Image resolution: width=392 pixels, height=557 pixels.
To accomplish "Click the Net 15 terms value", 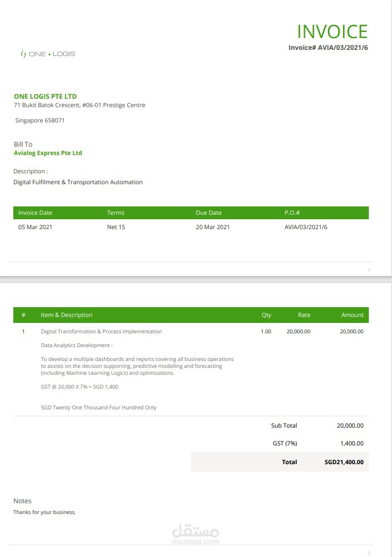I will tap(116, 227).
